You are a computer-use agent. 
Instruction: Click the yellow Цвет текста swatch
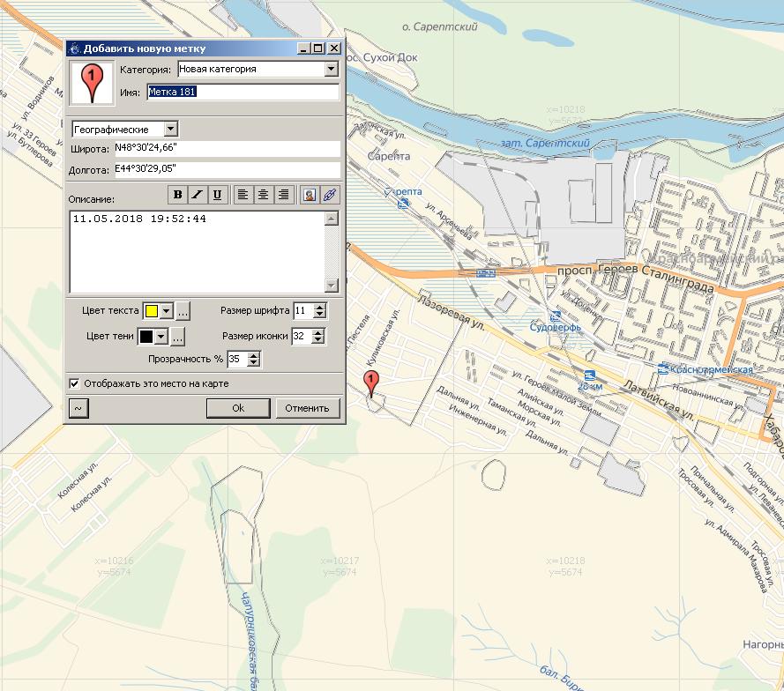click(x=152, y=311)
